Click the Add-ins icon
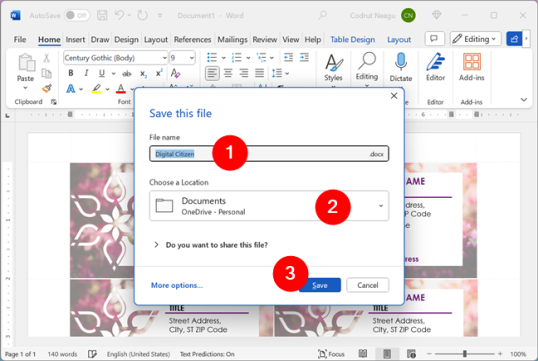 pyautogui.click(x=471, y=62)
